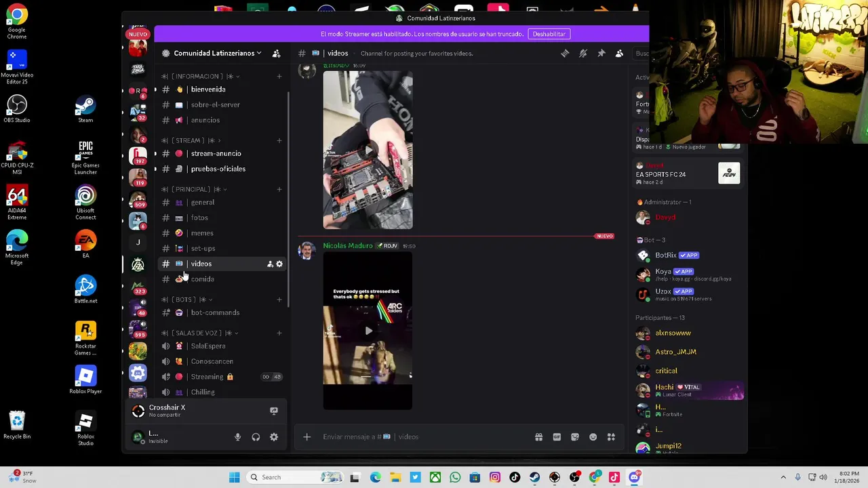Open edit channel gear for videos
The height and width of the screenshot is (488, 868).
(279, 264)
